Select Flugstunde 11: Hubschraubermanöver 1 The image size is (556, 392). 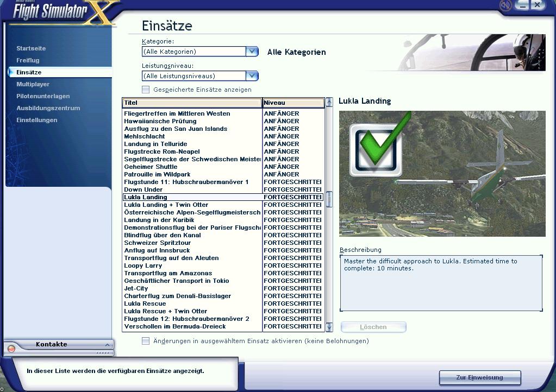pos(223,182)
